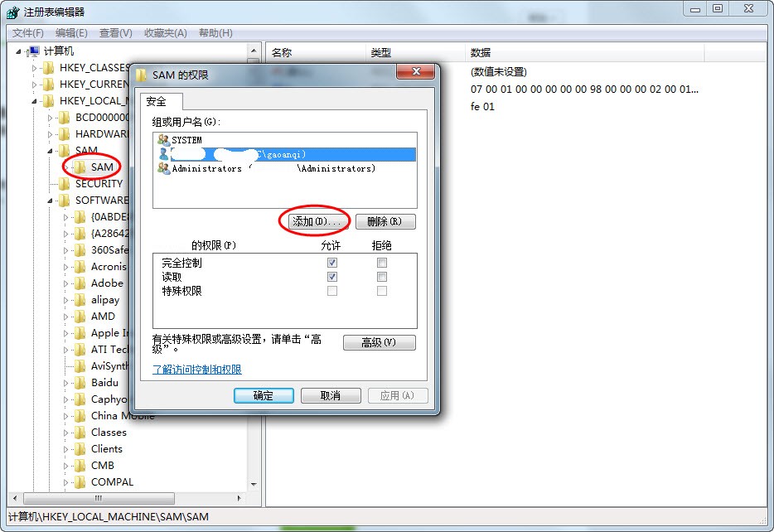Toggle 特殊权限 deny checkbox
This screenshot has height=532, width=774.
[x=381, y=291]
